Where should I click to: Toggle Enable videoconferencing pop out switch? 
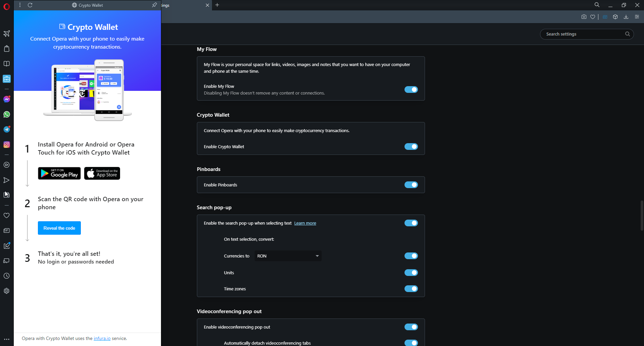point(411,327)
